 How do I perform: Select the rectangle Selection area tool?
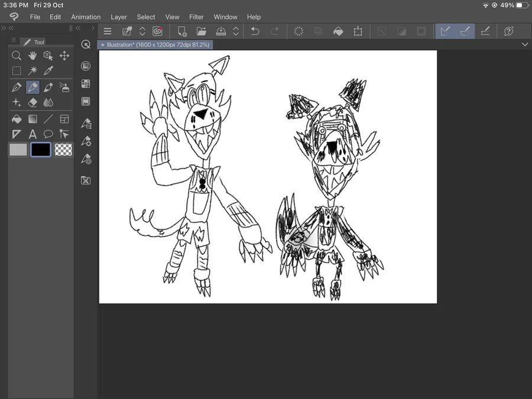(17, 70)
